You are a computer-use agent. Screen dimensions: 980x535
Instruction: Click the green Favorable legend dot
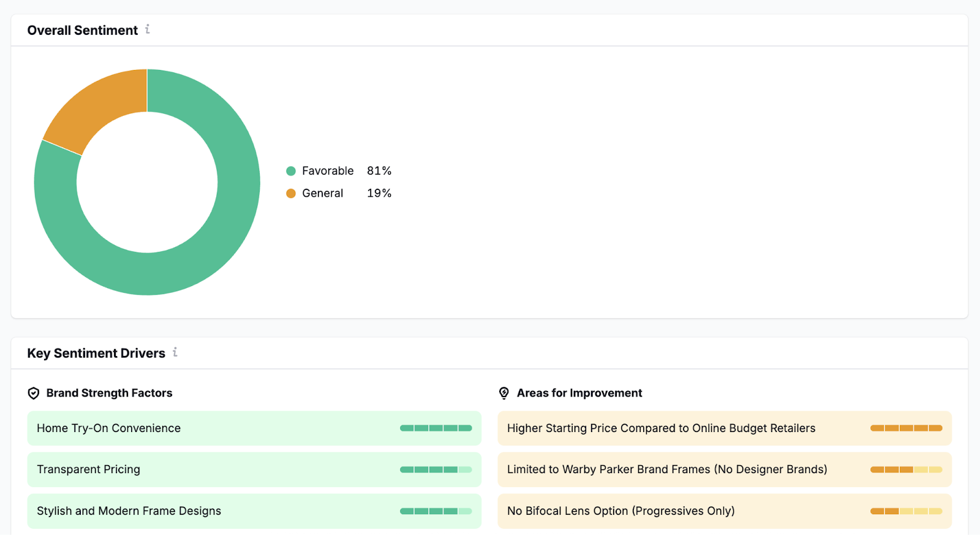291,171
